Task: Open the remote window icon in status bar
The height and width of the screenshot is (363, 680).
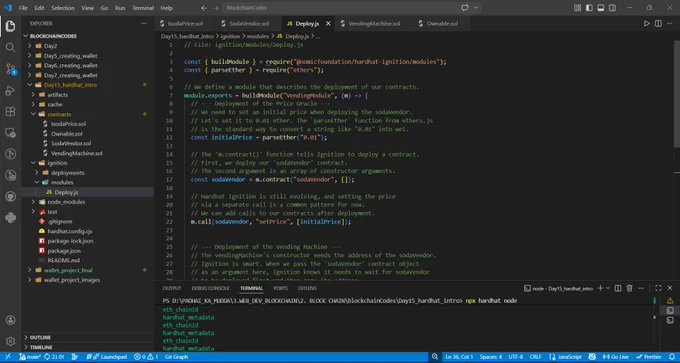Action: pyautogui.click(x=8, y=357)
